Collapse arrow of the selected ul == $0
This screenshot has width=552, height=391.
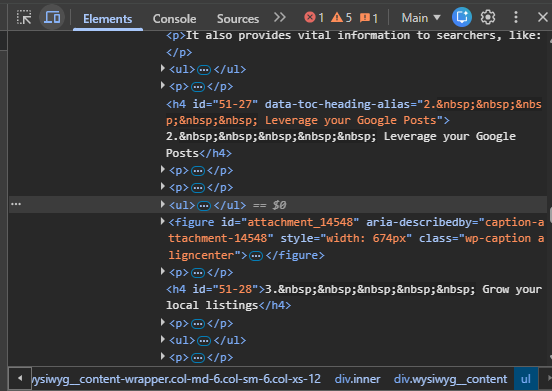163,204
